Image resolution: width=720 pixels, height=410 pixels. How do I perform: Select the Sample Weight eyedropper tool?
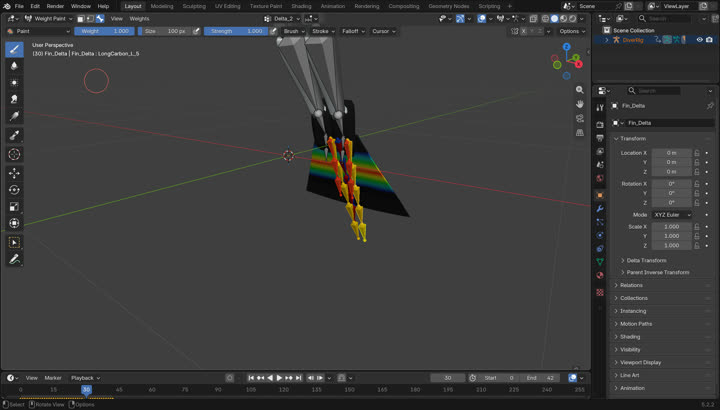14,135
